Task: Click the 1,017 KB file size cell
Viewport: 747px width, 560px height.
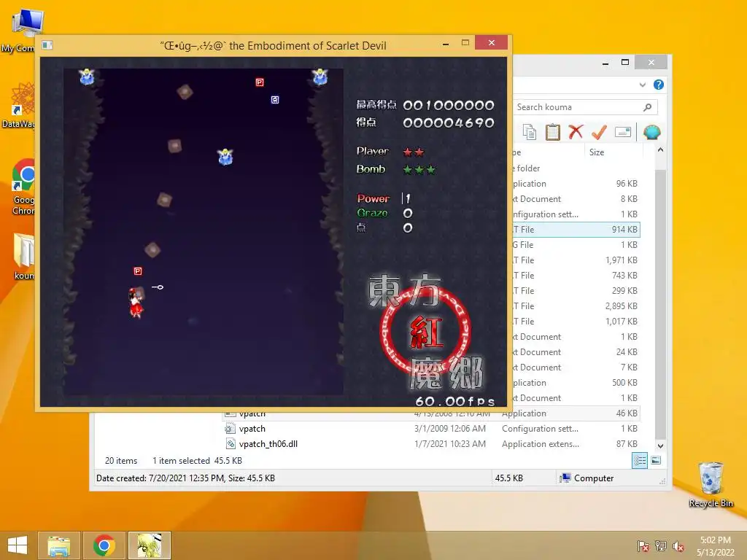Action: point(622,322)
